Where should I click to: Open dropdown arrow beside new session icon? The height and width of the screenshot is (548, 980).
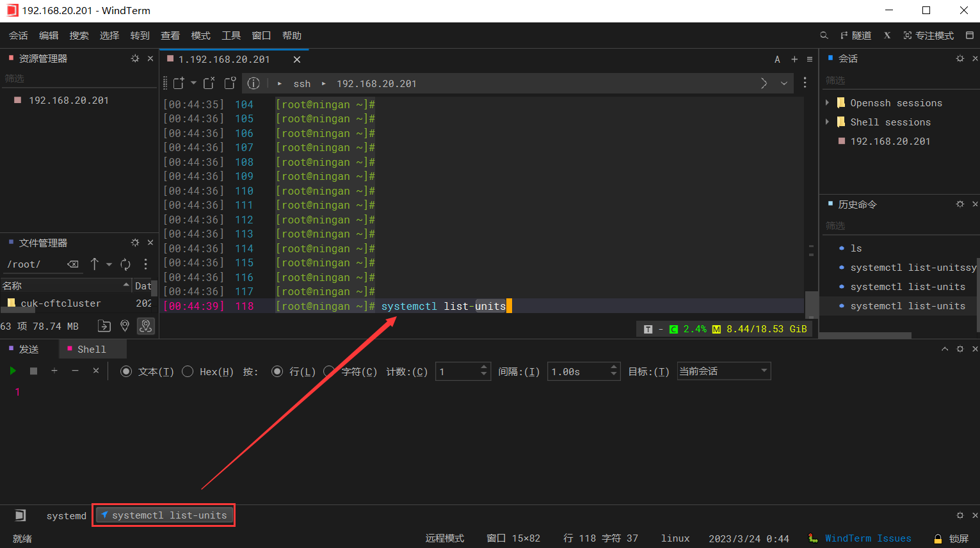(x=193, y=83)
